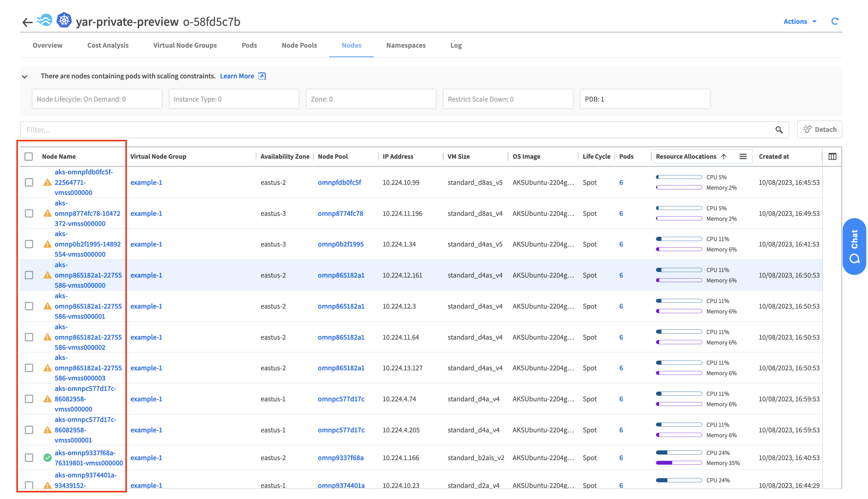Check the row with IP 10.224.11.64
868x499 pixels.
coord(29,337)
